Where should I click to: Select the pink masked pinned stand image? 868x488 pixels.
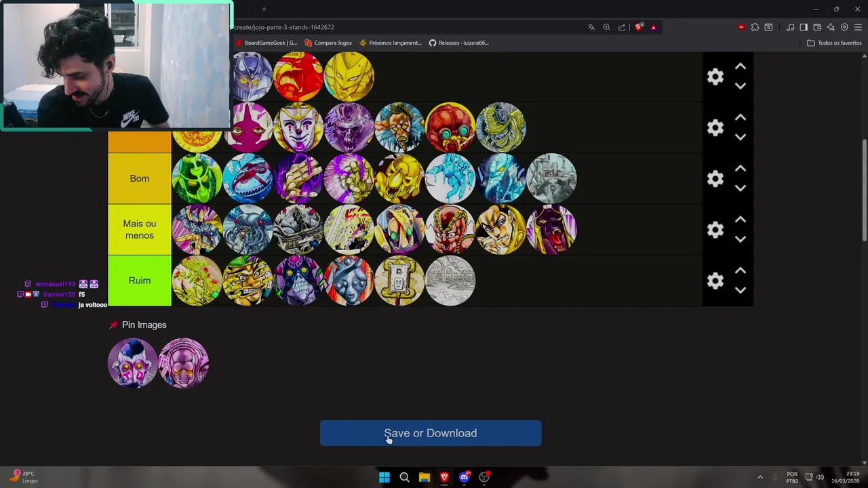pos(184,363)
